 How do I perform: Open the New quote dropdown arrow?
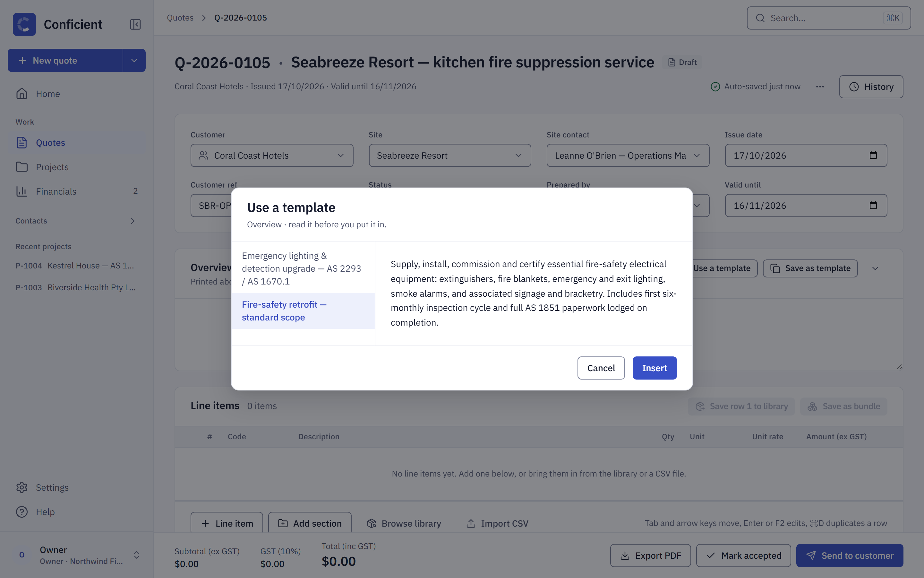point(134,60)
